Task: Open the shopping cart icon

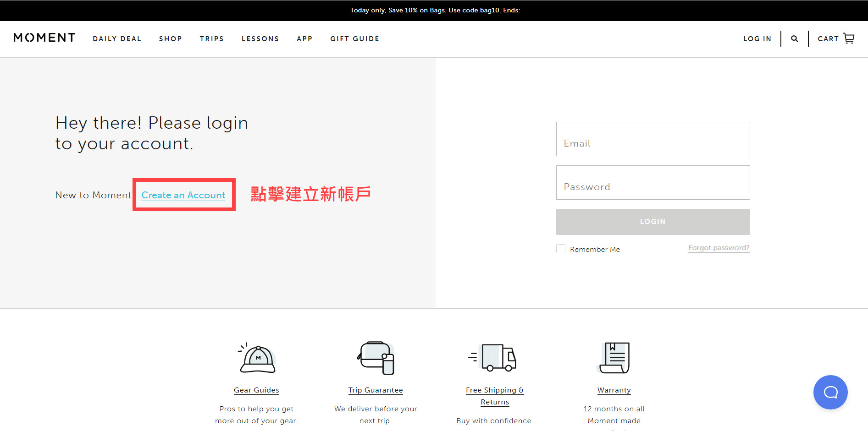Action: [x=849, y=38]
